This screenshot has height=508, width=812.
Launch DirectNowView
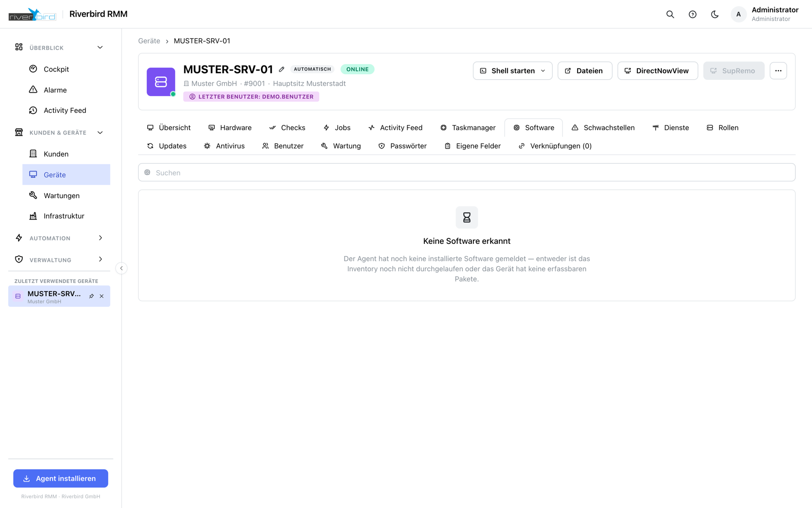(657, 71)
